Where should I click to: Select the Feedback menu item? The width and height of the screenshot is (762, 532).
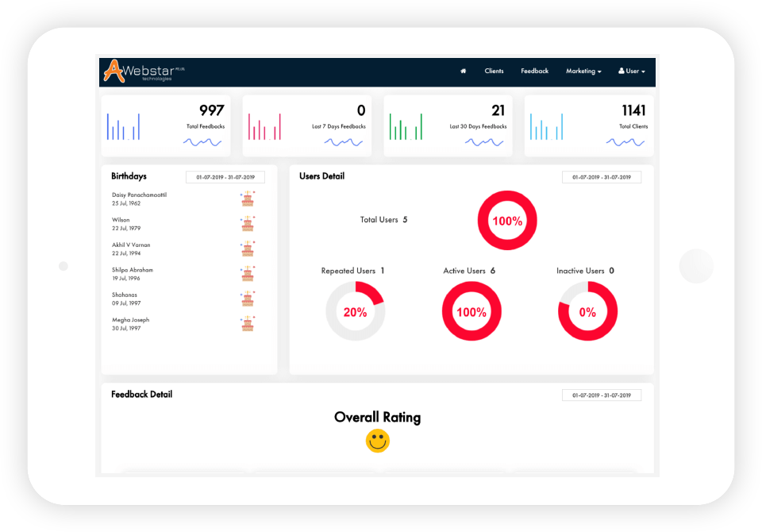[x=534, y=71]
